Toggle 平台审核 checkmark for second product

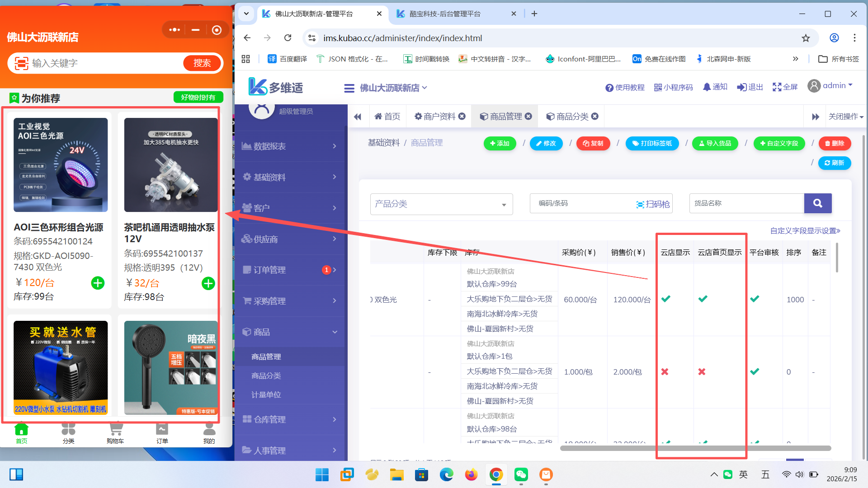(x=755, y=371)
